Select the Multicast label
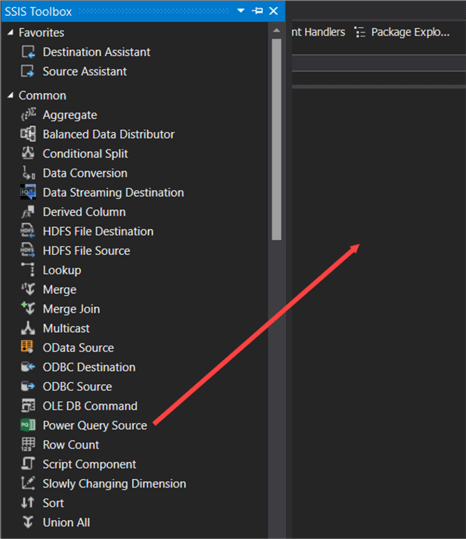466x539 pixels. pyautogui.click(x=66, y=328)
